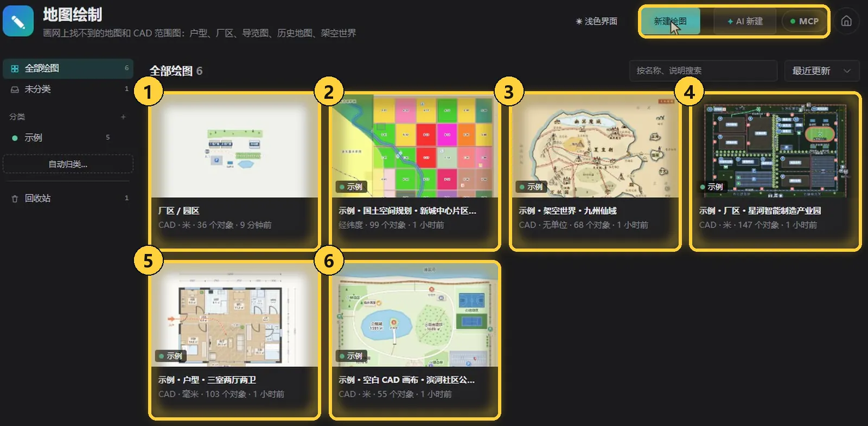
Task: Click the map drawing app logo icon
Action: 18,22
